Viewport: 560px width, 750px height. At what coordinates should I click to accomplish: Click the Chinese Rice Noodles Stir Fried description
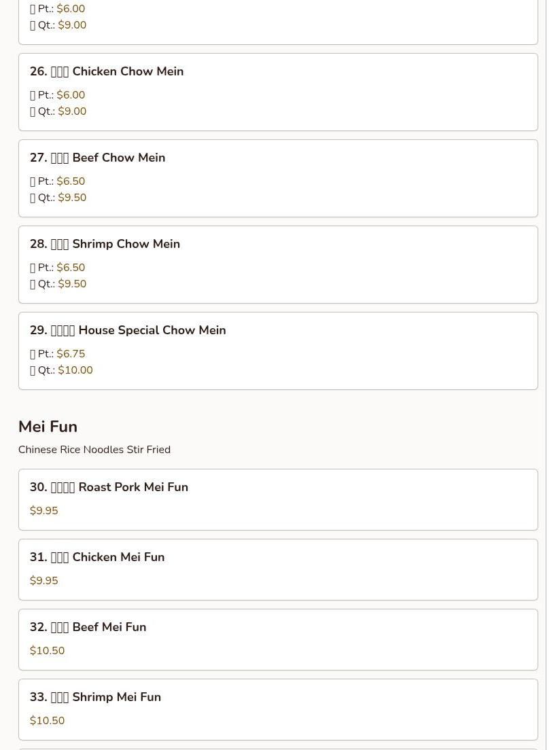[94, 450]
